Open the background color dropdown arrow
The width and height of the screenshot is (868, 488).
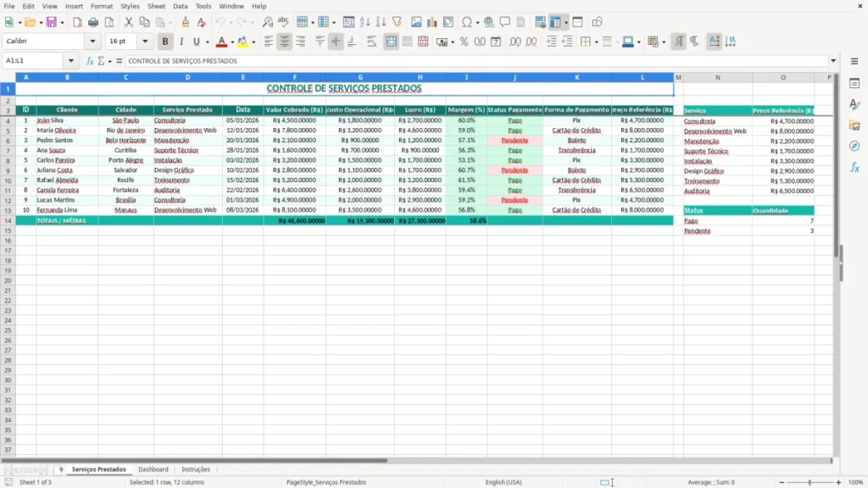639,42
